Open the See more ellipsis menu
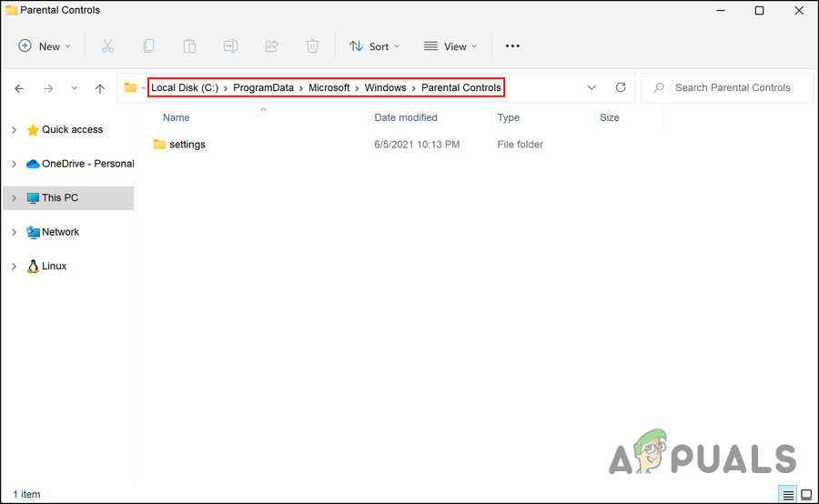 [x=512, y=46]
